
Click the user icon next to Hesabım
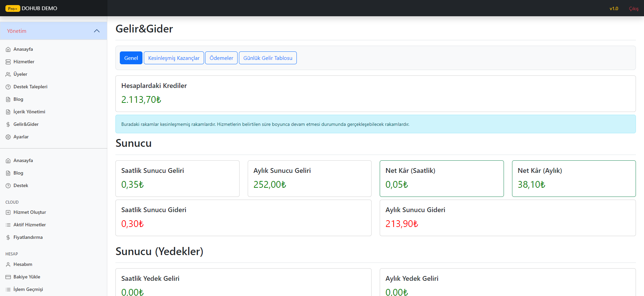pyautogui.click(x=8, y=265)
